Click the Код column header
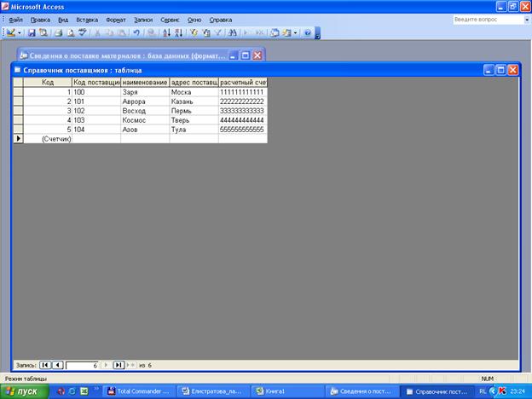 (48, 82)
